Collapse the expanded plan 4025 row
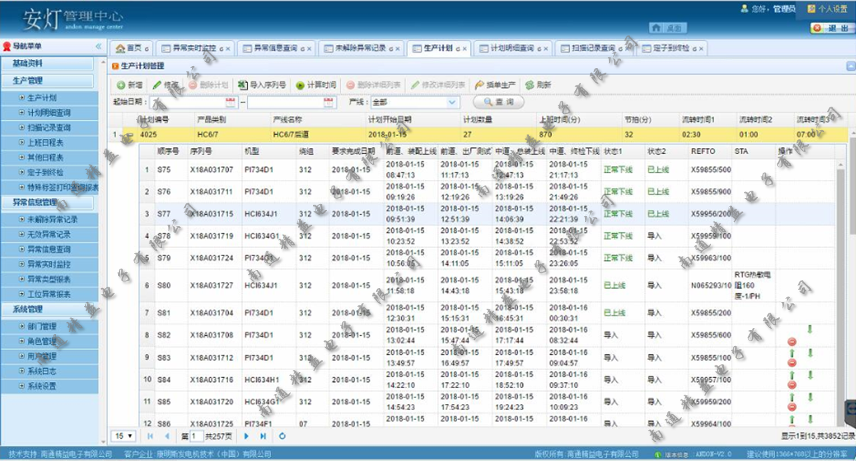 coord(126,134)
